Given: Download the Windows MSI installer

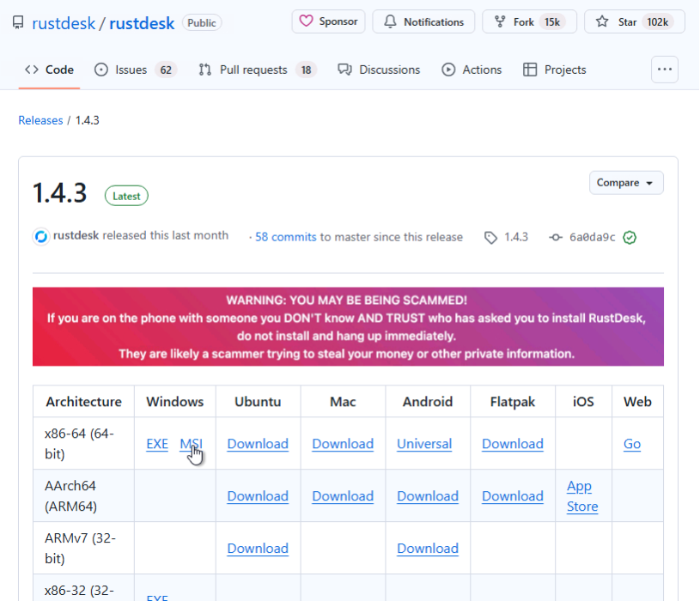Looking at the screenshot, I should click(191, 444).
